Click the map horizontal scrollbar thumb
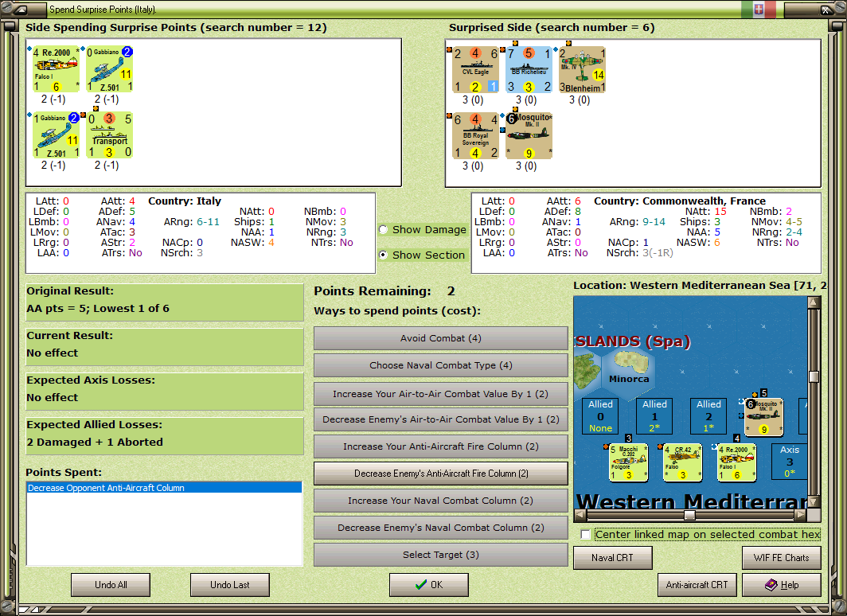 [x=689, y=515]
